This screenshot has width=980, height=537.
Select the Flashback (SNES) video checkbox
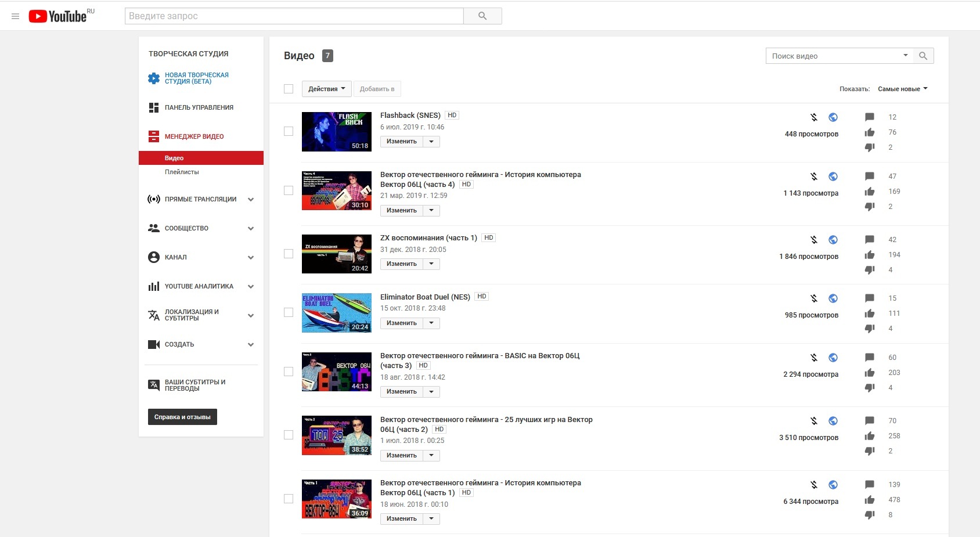click(x=289, y=131)
